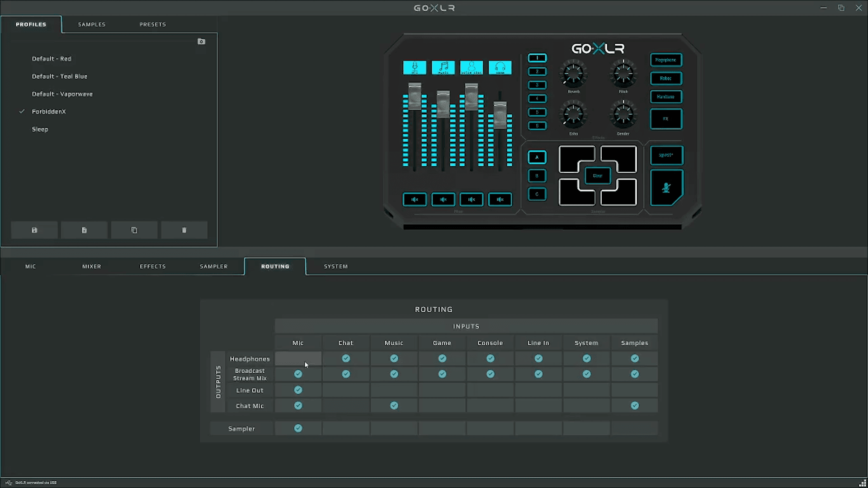Image resolution: width=868 pixels, height=488 pixels.
Task: Uncheck Samples routing to Chat Mic
Action: pos(635,406)
